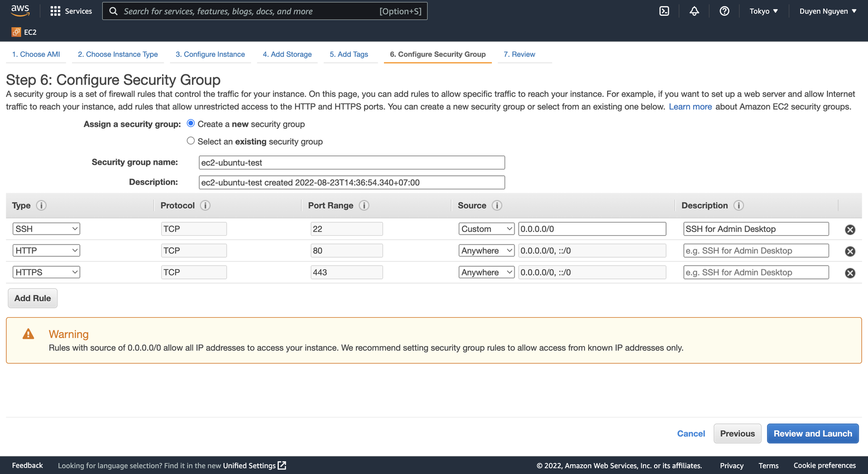868x474 pixels.
Task: Click the orange Warning triangle icon
Action: 28,334
